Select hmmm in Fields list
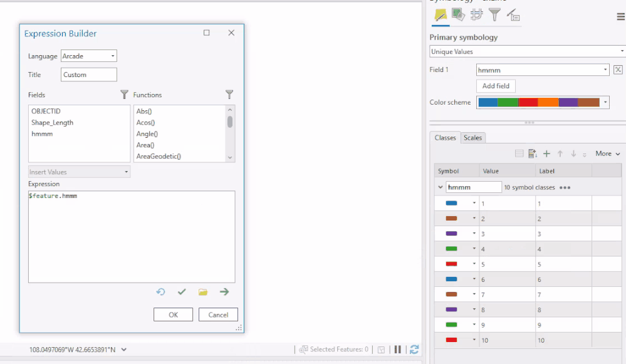Image resolution: width=626 pixels, height=364 pixels. tap(42, 133)
